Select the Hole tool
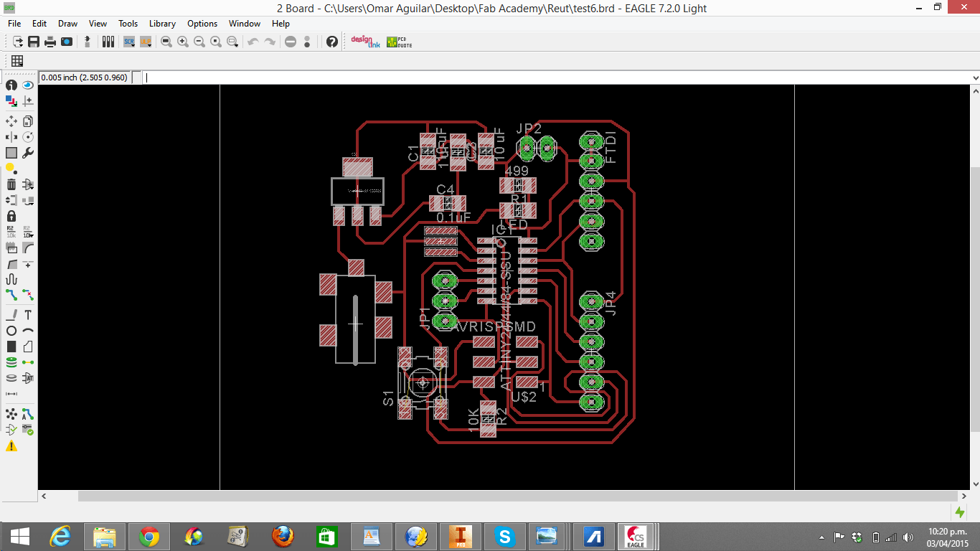The image size is (980, 551). pos(11,378)
